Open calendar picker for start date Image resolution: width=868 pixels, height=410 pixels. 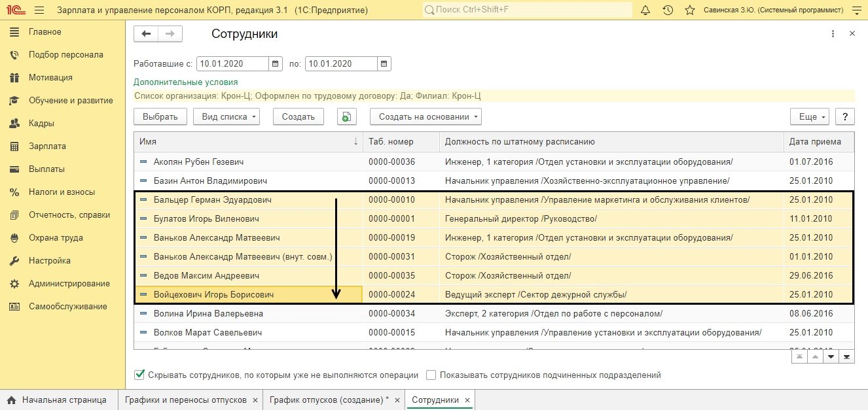276,63
